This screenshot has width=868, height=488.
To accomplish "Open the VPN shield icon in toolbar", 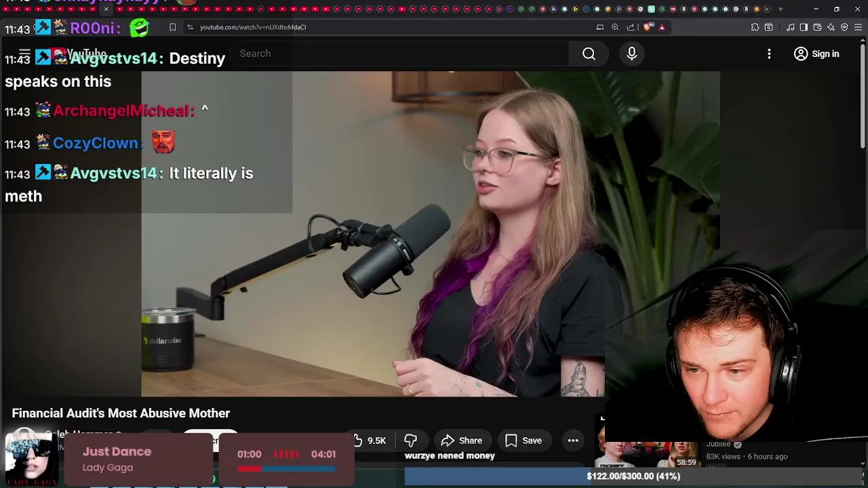I will click(844, 27).
